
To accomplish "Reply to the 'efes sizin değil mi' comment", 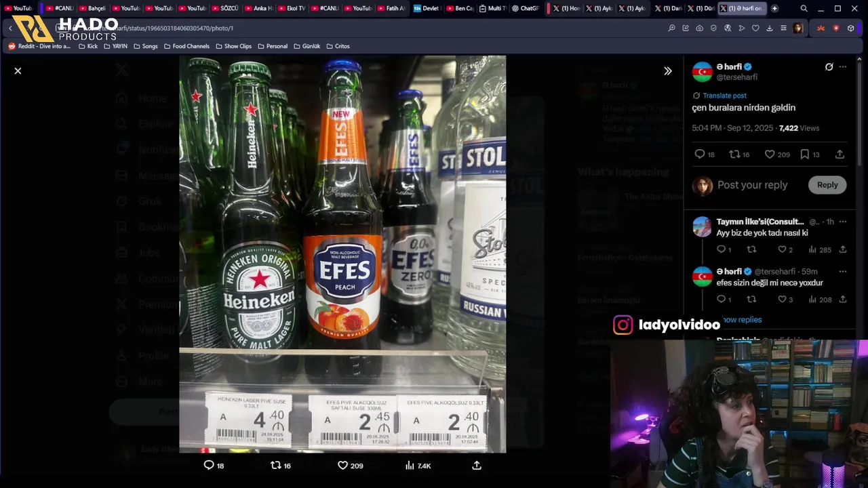I will click(722, 299).
